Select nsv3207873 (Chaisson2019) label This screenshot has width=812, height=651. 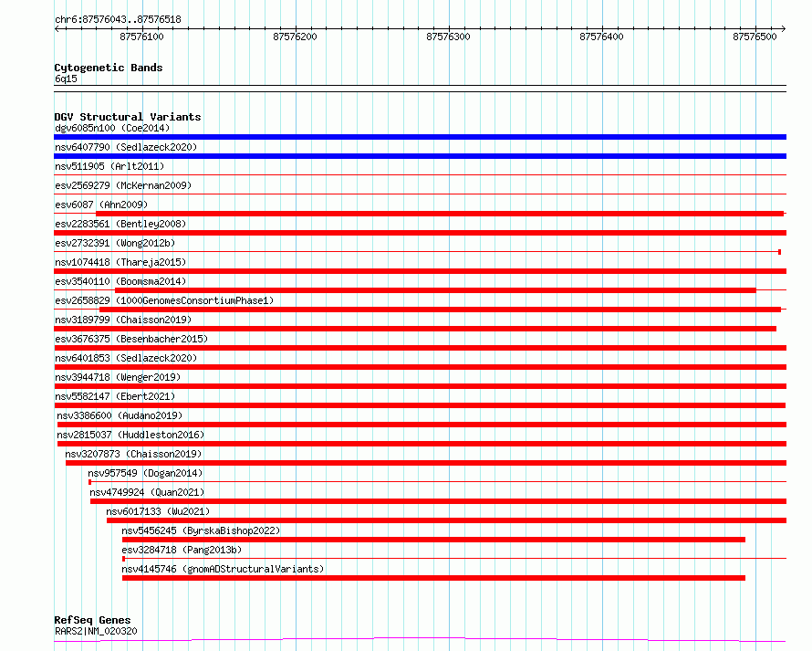(x=133, y=454)
